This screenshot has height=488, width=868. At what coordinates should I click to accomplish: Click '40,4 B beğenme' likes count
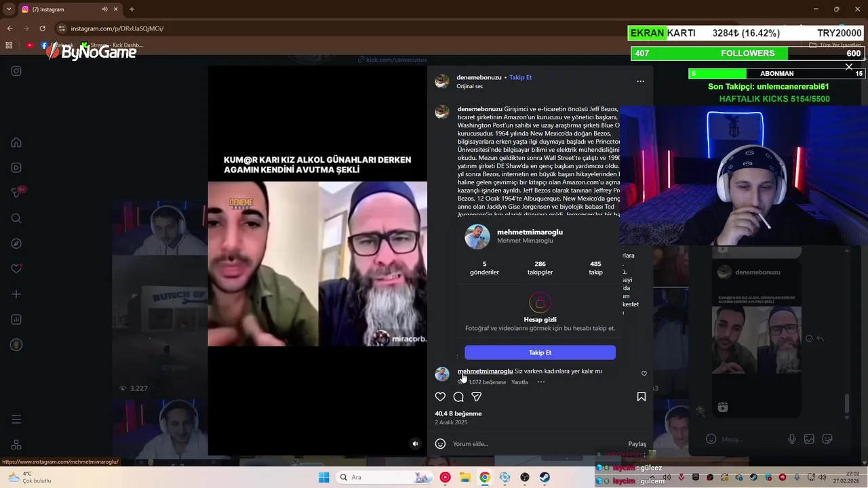pyautogui.click(x=458, y=413)
